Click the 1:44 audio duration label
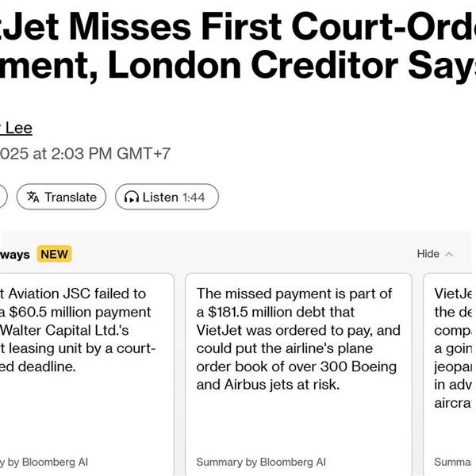The image size is (476, 476). [x=194, y=198]
